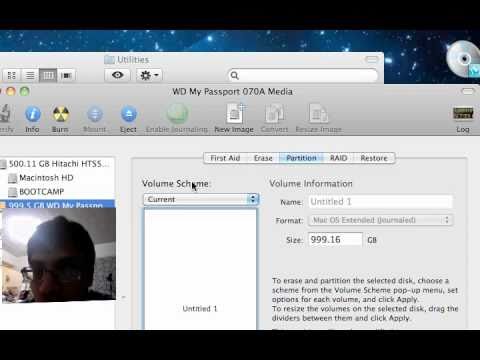Click the disc icon on desktop

pyautogui.click(x=463, y=59)
